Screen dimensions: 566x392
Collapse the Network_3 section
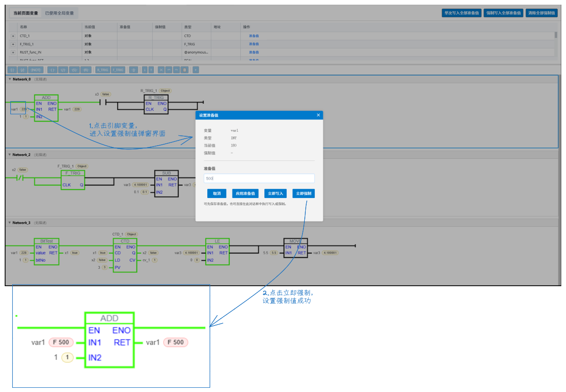[x=10, y=223]
